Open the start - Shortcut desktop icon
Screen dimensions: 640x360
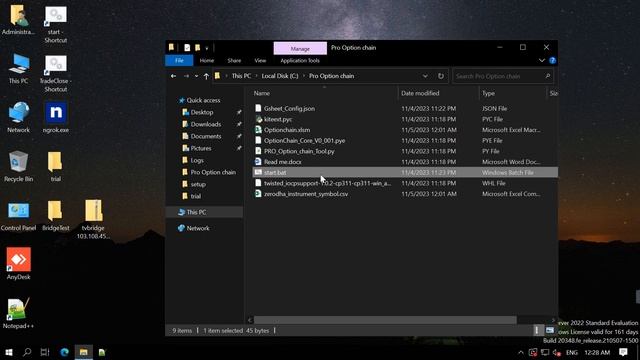click(x=56, y=24)
